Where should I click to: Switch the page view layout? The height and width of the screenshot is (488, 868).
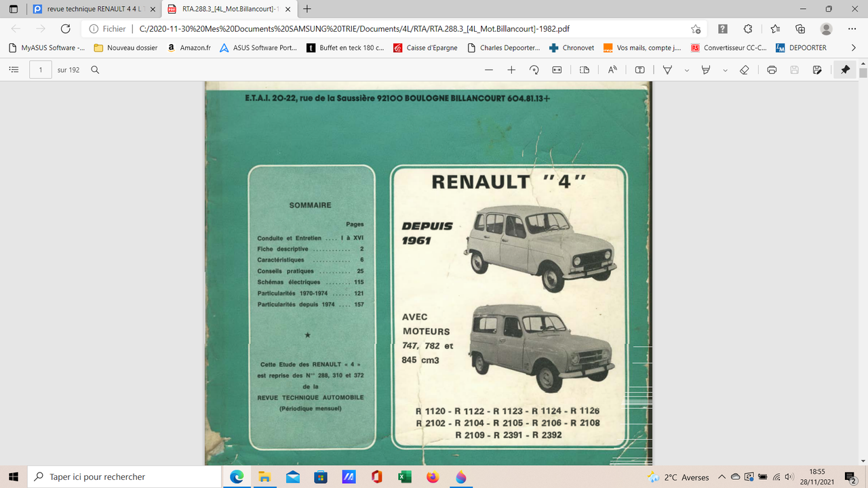click(585, 70)
